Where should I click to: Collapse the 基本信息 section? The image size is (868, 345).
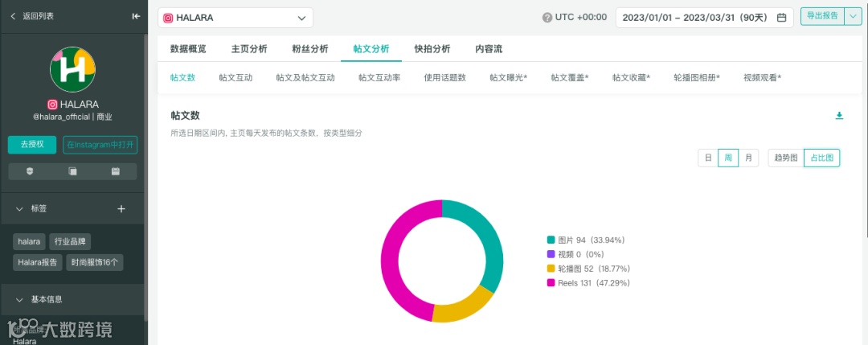click(19, 299)
